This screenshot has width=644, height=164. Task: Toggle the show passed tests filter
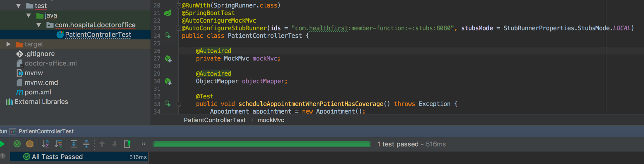pyautogui.click(x=17, y=144)
